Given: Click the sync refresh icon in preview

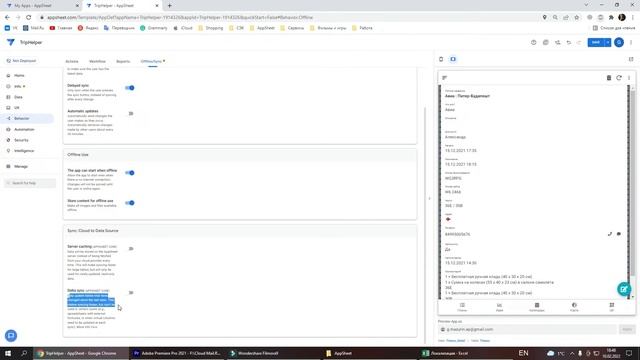Looking at the screenshot, I should pos(619,78).
